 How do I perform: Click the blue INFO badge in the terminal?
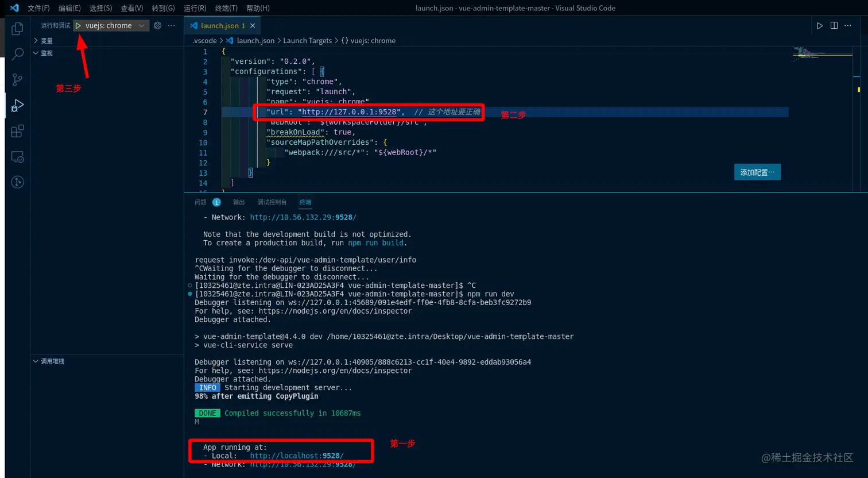[x=207, y=388]
